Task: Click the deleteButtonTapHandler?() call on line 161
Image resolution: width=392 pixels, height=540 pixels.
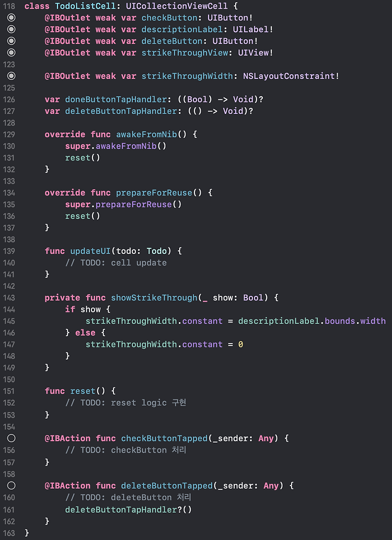Action: click(x=129, y=510)
